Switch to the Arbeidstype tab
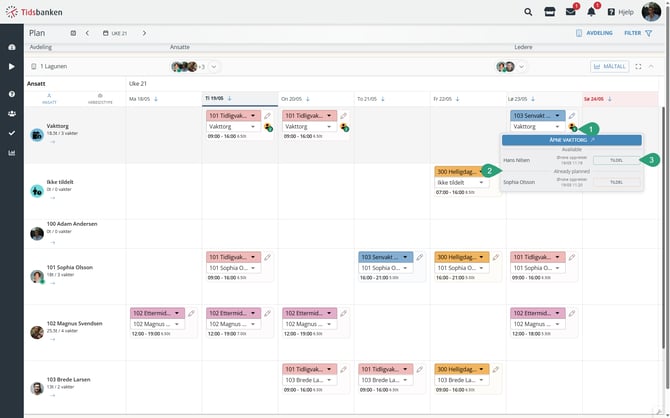670x418 pixels. [x=100, y=99]
